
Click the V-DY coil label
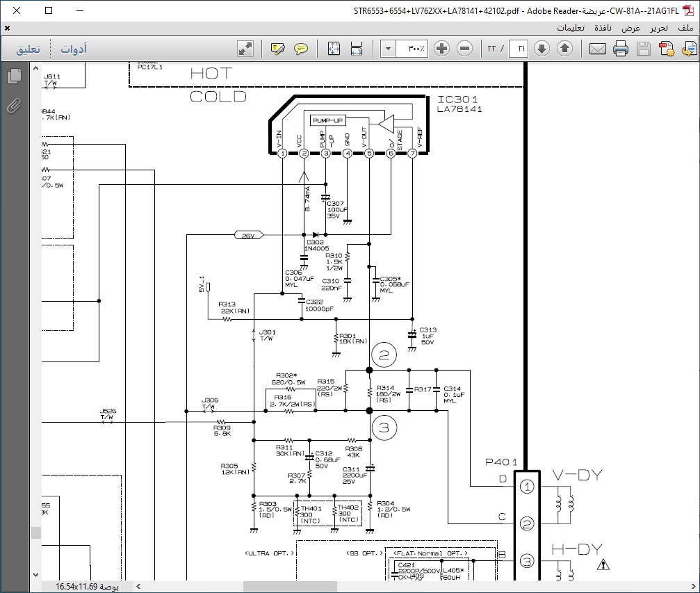[577, 475]
